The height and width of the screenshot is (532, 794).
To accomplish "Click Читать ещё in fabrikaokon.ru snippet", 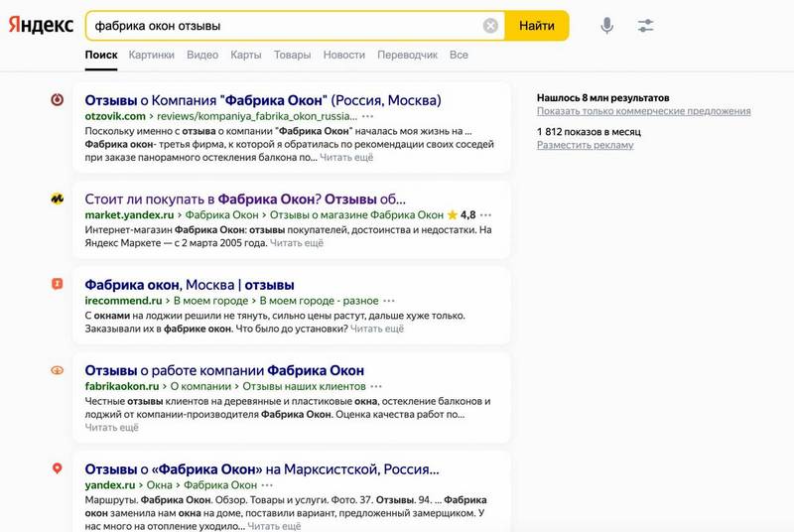I will point(111,427).
